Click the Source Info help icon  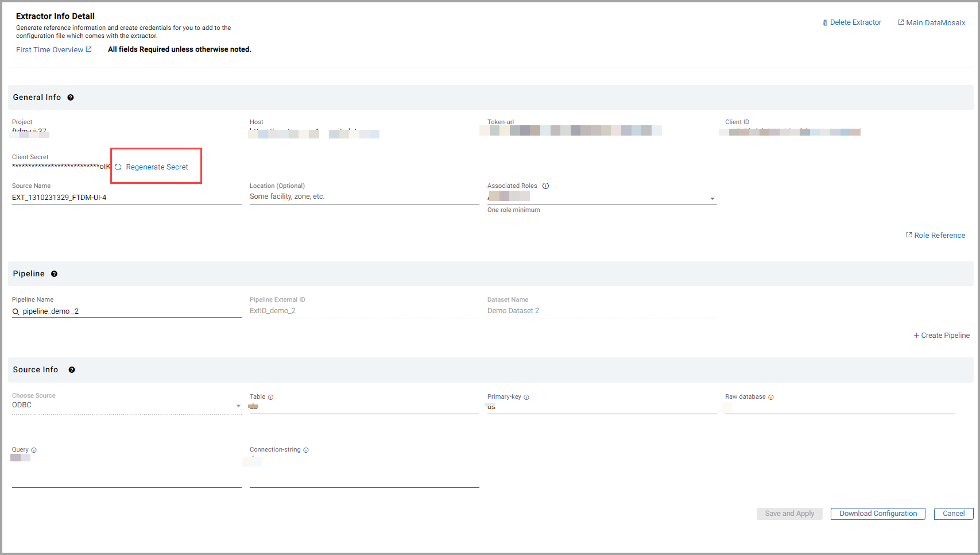(x=72, y=370)
